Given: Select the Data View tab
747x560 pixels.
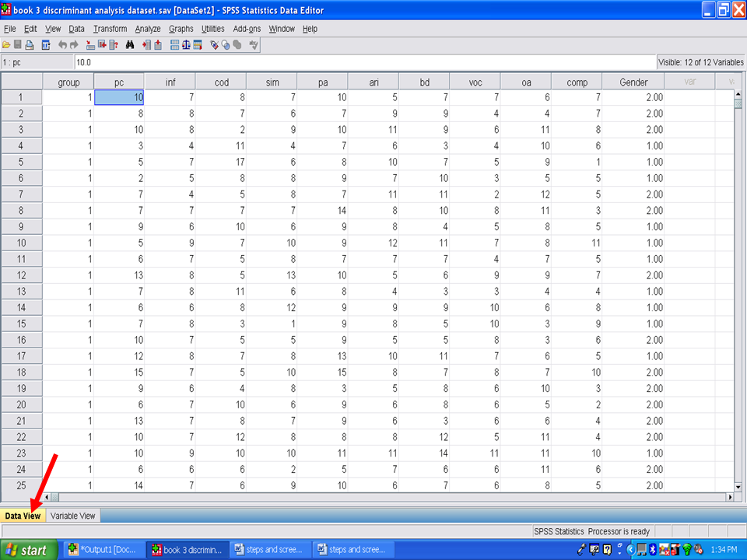Looking at the screenshot, I should click(23, 516).
